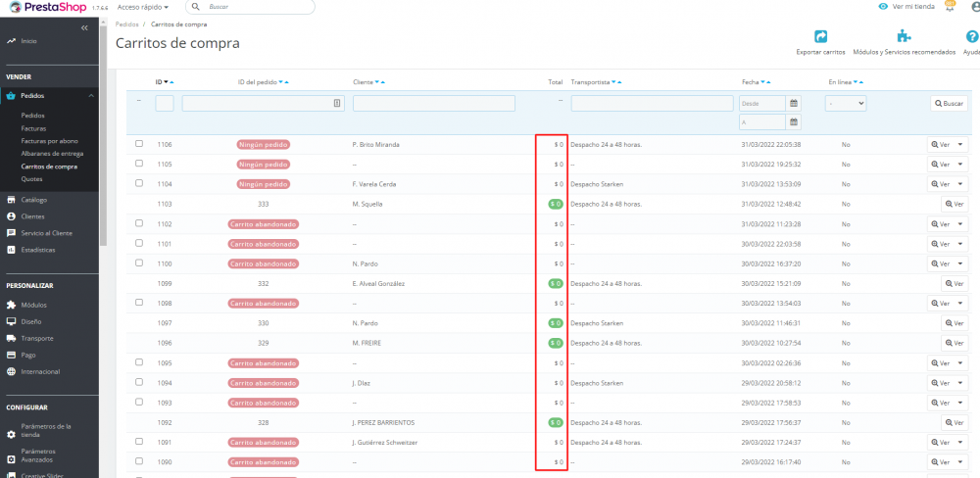The width and height of the screenshot is (980, 478).
Task: Open Parámetros Avanzados gear icon
Action: point(11,459)
